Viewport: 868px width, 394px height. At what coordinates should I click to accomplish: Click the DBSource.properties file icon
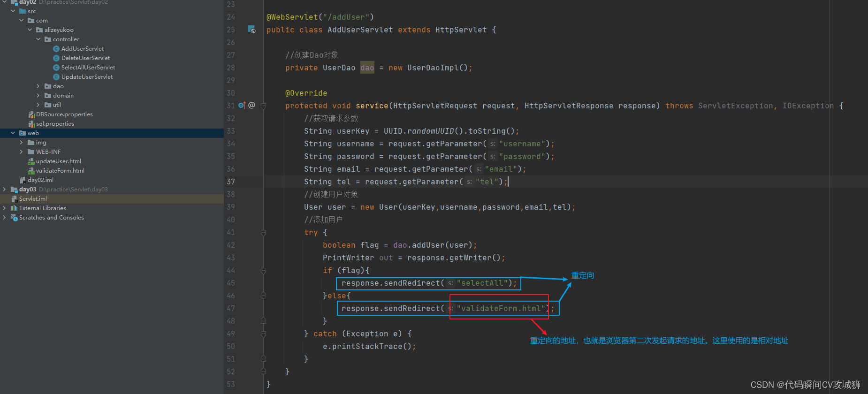(31, 114)
